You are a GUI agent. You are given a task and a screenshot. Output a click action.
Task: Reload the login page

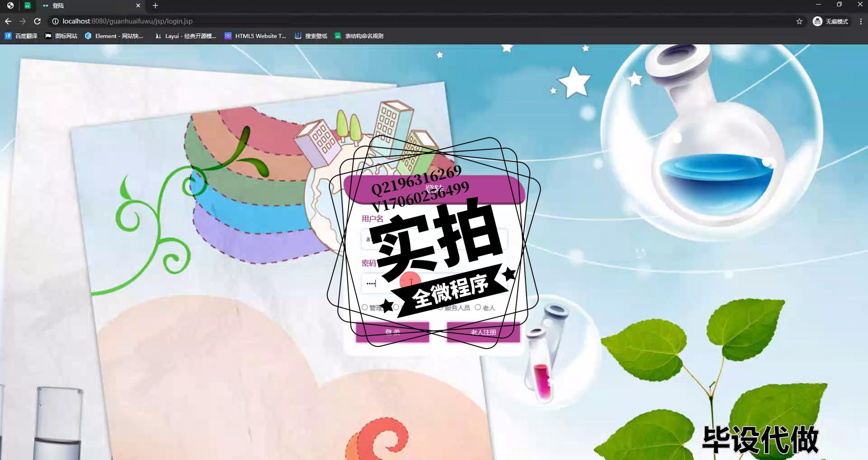[38, 21]
